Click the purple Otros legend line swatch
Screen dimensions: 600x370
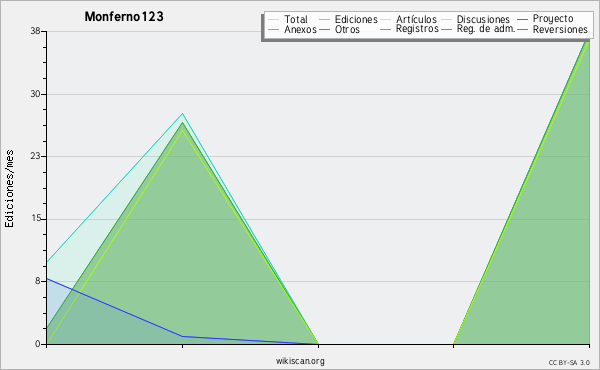click(x=324, y=29)
